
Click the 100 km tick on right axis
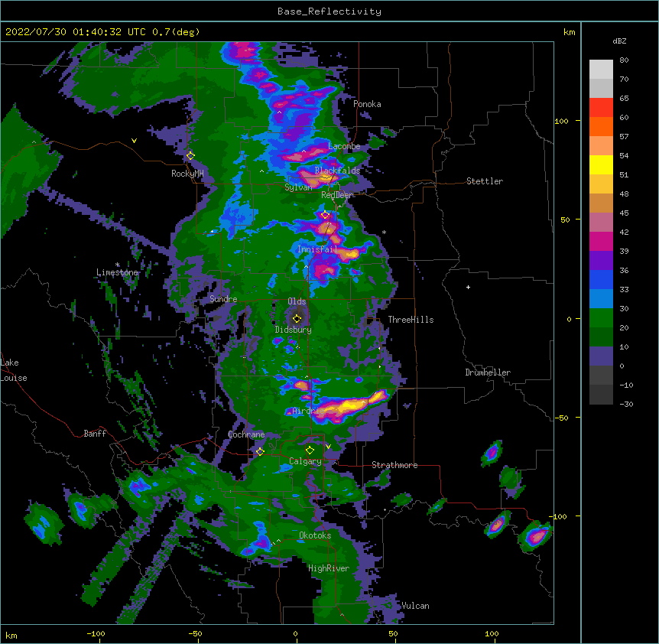coord(561,121)
